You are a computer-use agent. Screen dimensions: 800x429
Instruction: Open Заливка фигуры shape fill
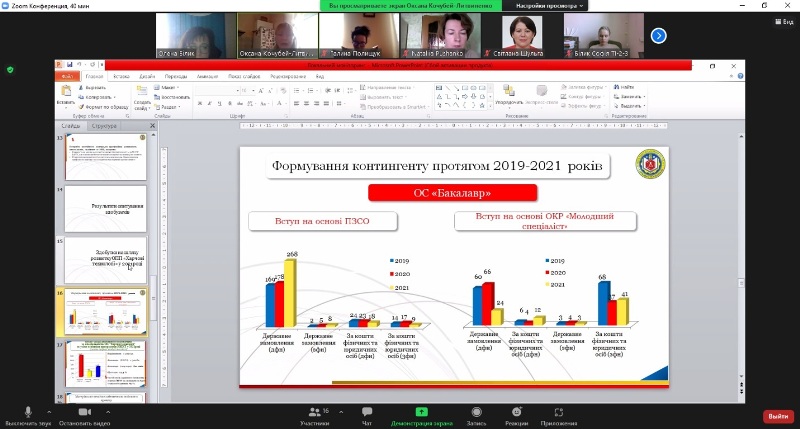pyautogui.click(x=582, y=87)
